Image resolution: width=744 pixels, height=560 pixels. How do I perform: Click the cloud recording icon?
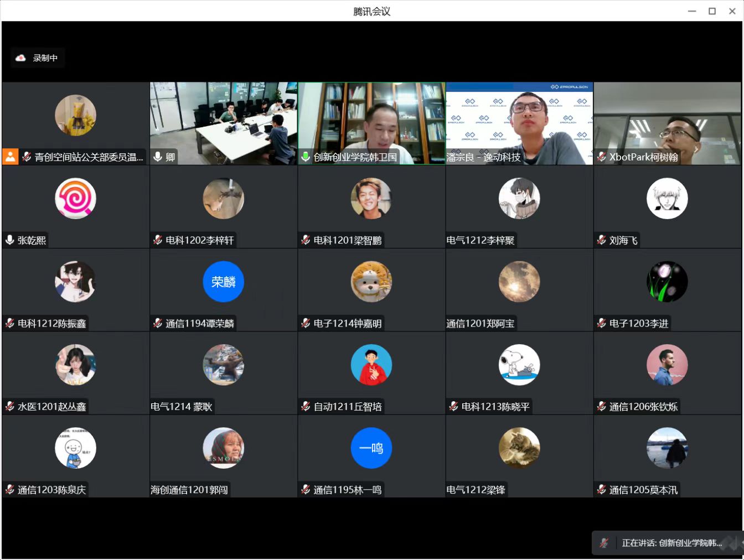pyautogui.click(x=20, y=58)
